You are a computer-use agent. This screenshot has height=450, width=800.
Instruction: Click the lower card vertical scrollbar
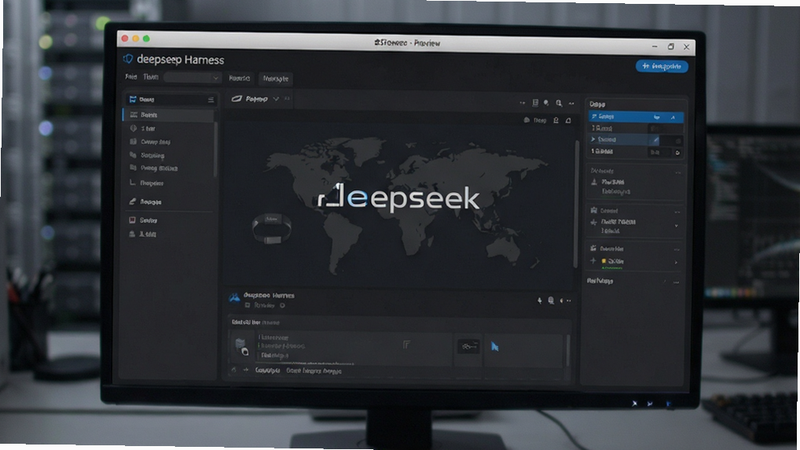click(x=567, y=349)
